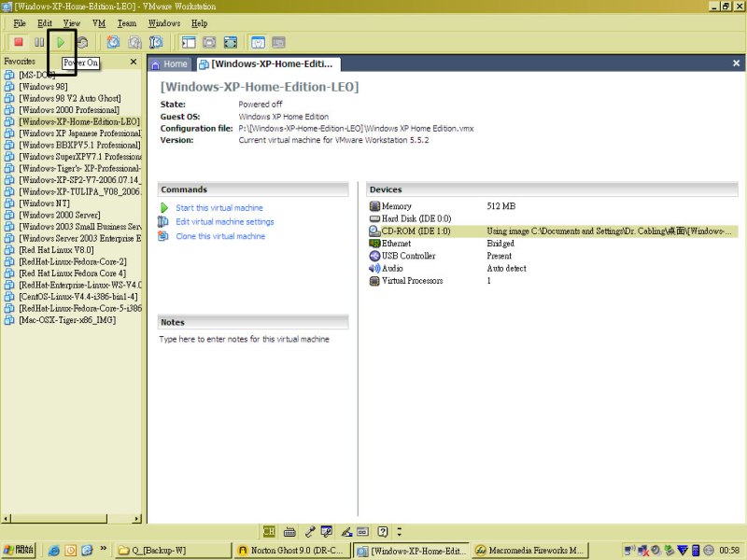Viewport: 747px width, 560px height.
Task: Select [Red Hat Linux Fedora Core 4] favorite
Action: pyautogui.click(x=73, y=273)
